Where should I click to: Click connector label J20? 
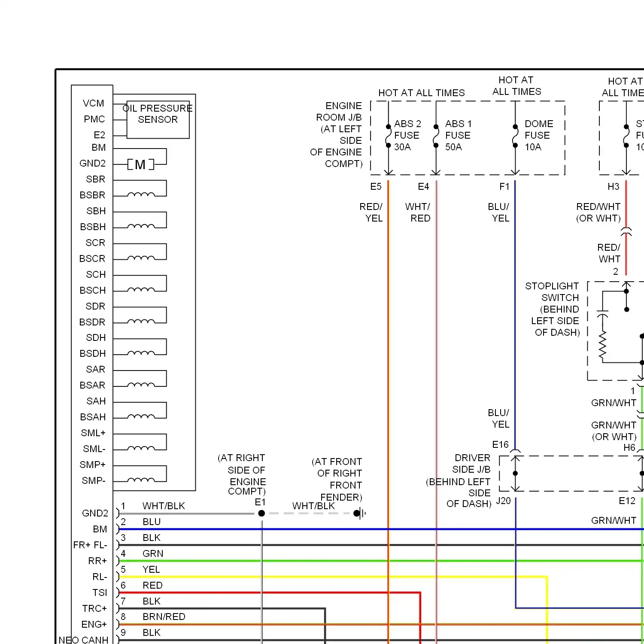tap(503, 501)
